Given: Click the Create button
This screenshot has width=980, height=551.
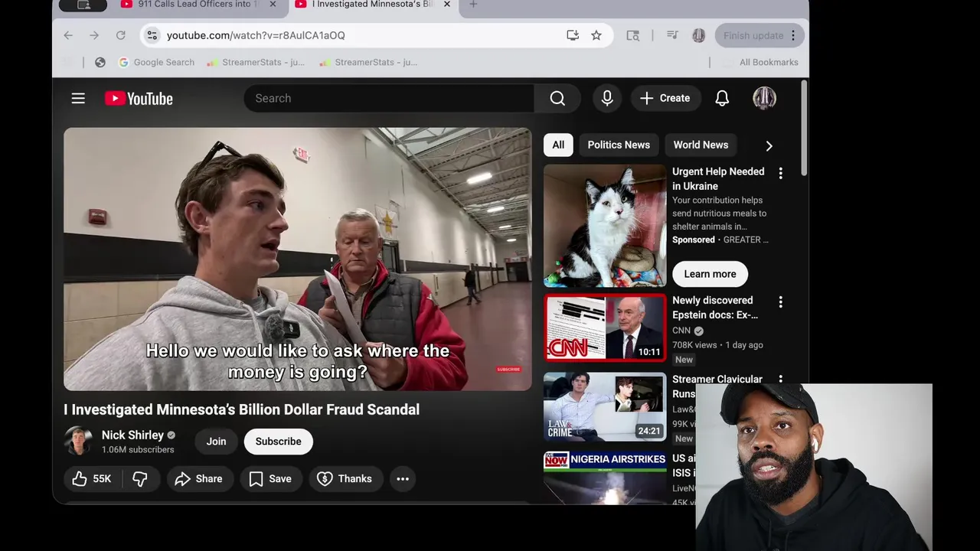Looking at the screenshot, I should point(665,98).
